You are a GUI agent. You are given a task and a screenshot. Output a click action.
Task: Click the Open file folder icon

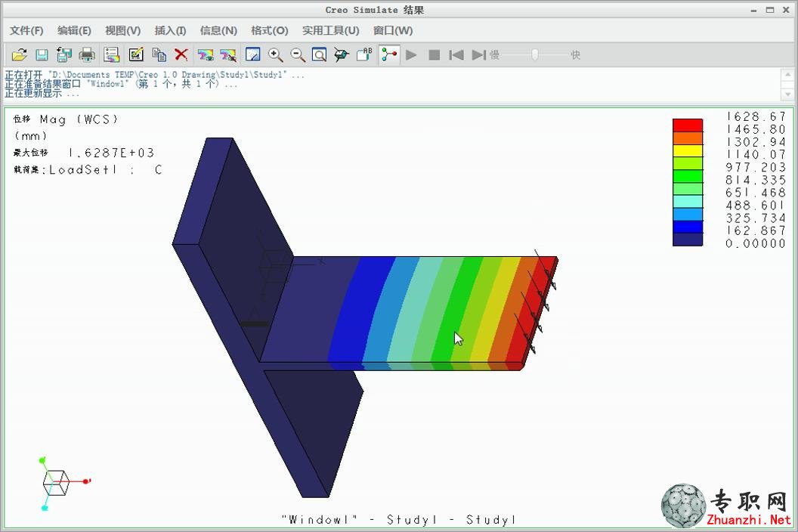click(x=20, y=54)
